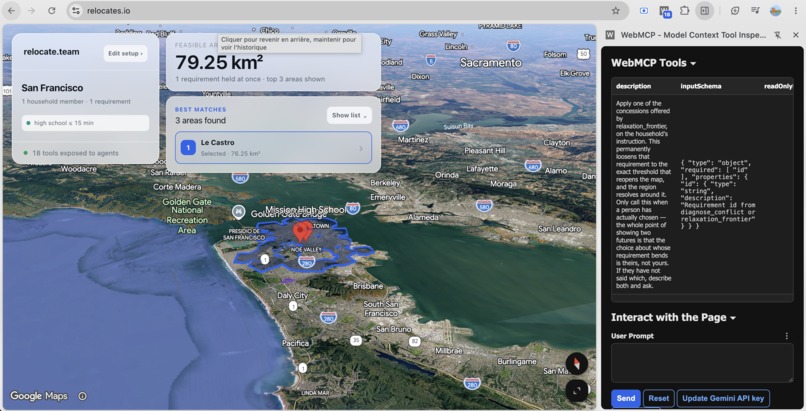Click the round M marker near Golden Gate
806x411 pixels.
click(x=238, y=211)
